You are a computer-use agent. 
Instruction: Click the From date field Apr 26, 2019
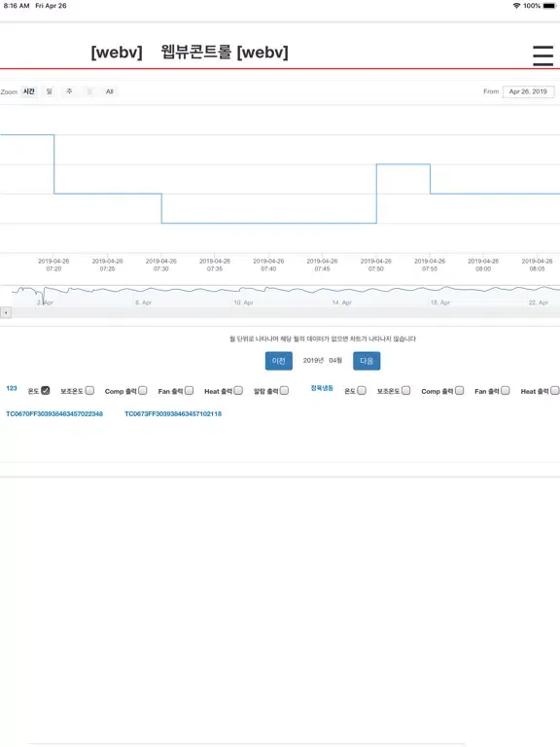[x=528, y=91]
